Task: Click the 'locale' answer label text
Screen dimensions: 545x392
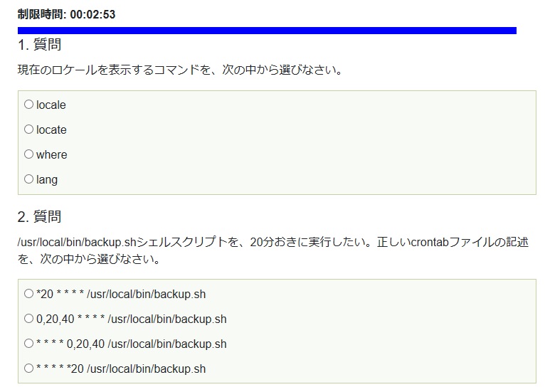Action: click(51, 105)
